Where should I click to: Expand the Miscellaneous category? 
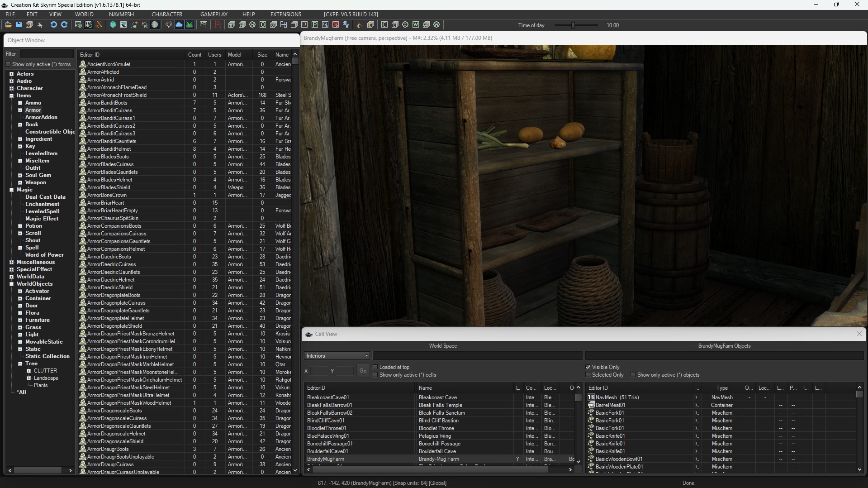pos(11,262)
